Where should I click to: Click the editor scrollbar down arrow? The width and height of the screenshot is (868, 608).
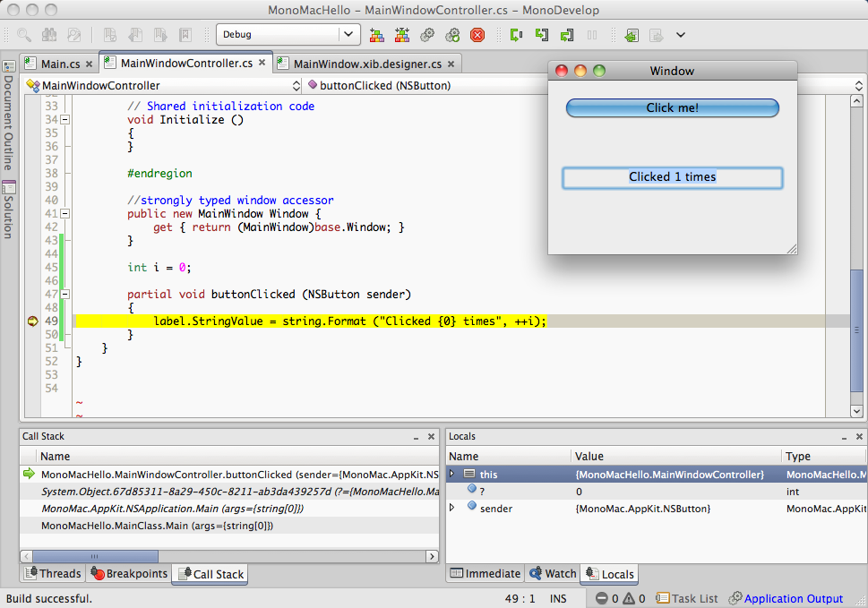856,411
